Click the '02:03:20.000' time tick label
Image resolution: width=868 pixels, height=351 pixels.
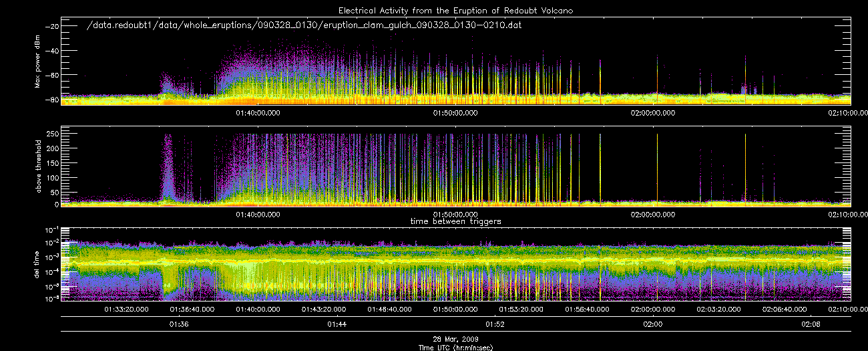click(719, 310)
